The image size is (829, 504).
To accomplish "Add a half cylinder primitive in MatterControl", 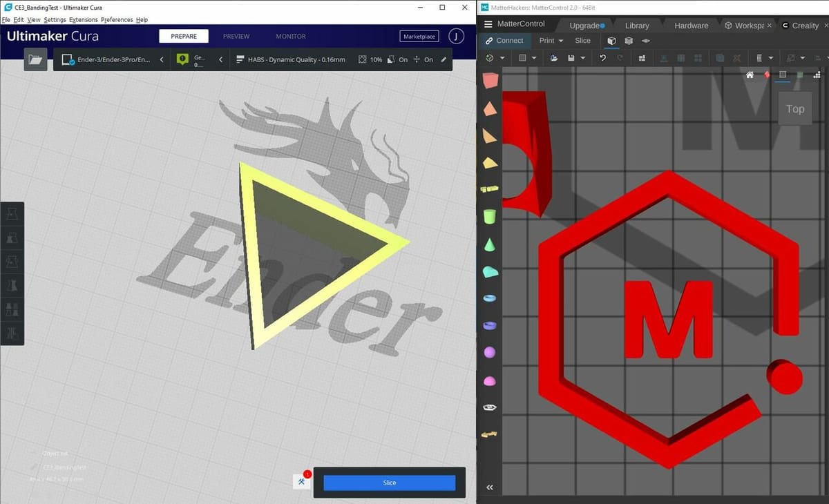I will [x=490, y=271].
